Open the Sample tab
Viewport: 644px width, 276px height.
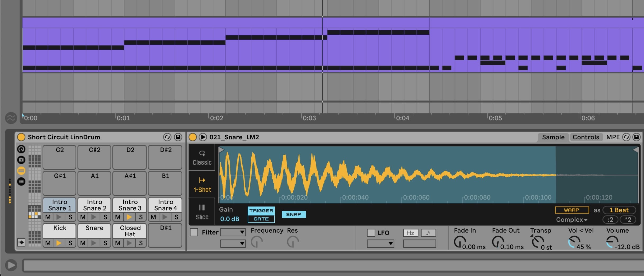tap(553, 137)
